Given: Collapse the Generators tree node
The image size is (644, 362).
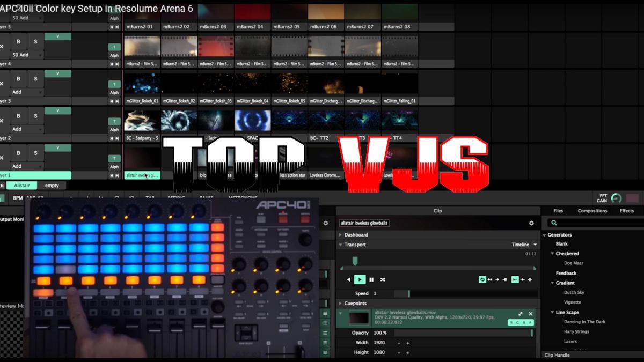Looking at the screenshot, I should 544,235.
